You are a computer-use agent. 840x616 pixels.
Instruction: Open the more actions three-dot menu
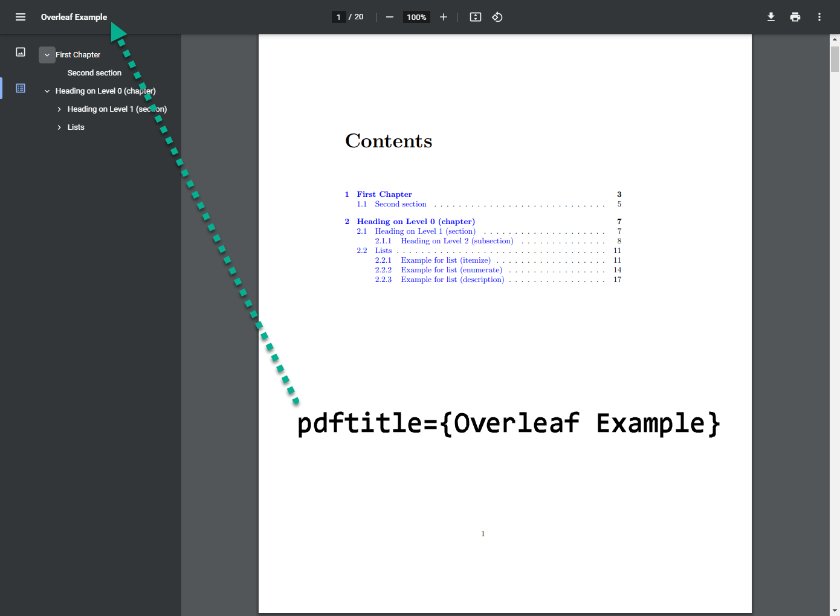819,17
